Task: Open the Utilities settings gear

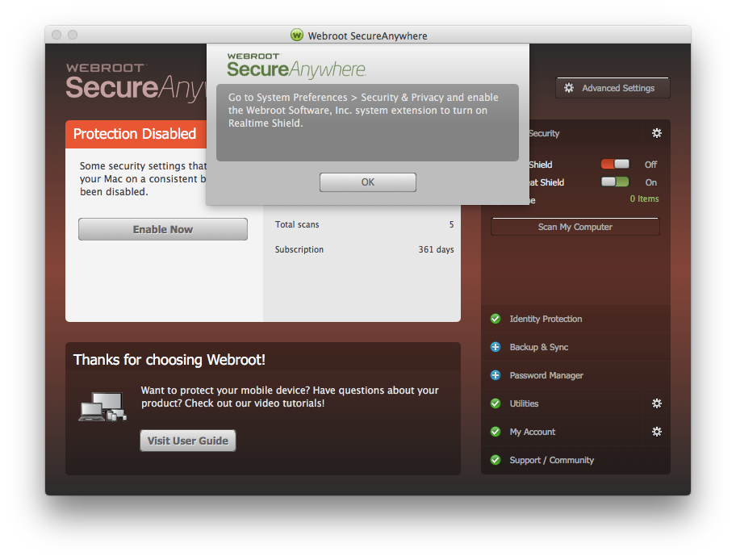Action: [657, 403]
